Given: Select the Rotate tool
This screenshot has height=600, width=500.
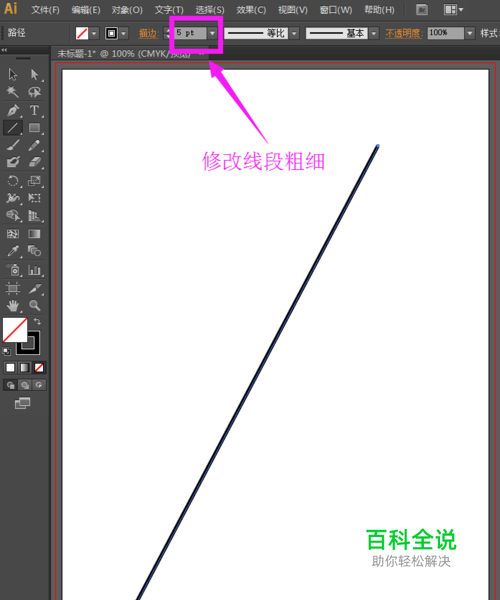Looking at the screenshot, I should coord(13,181).
